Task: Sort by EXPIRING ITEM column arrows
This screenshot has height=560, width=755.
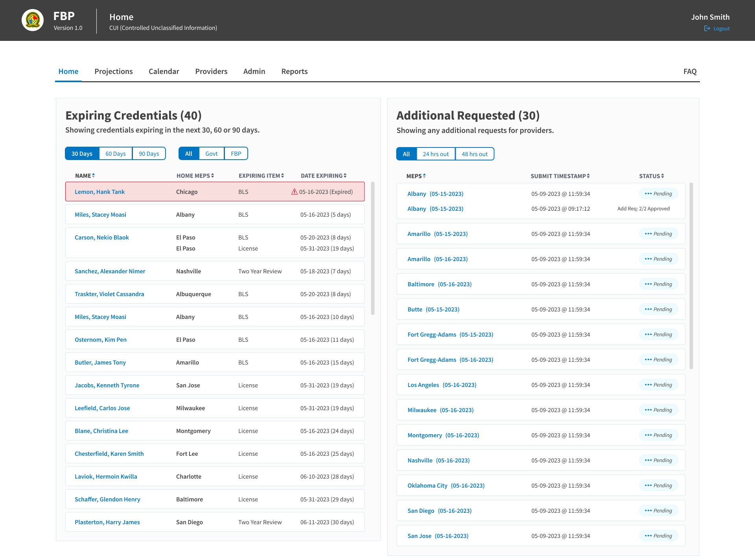Action: click(282, 175)
